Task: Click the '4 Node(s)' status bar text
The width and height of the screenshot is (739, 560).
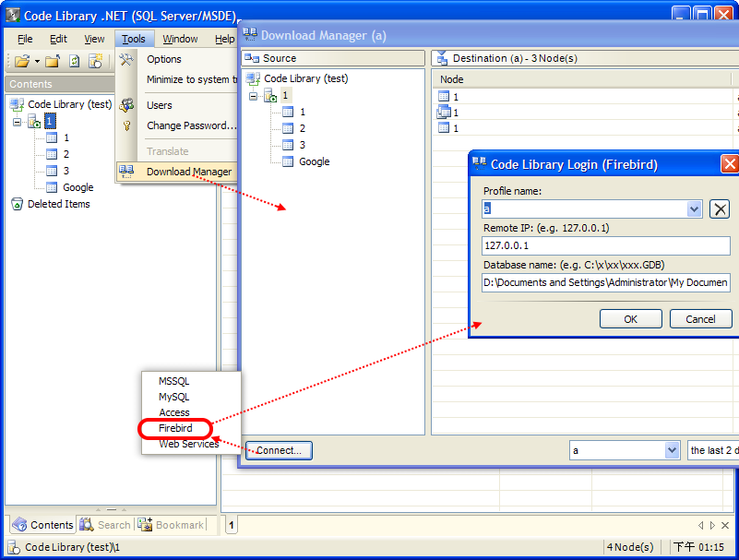Action: (630, 547)
